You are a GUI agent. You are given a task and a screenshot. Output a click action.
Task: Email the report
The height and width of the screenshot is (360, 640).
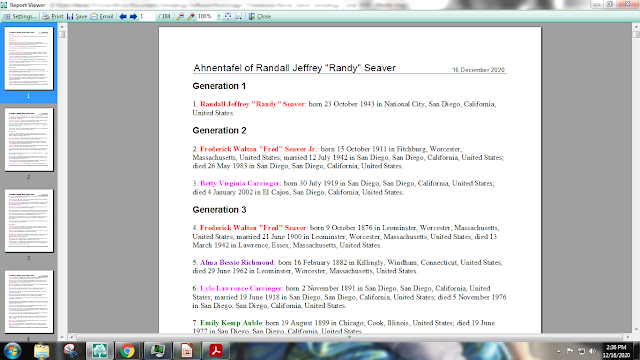click(x=102, y=16)
